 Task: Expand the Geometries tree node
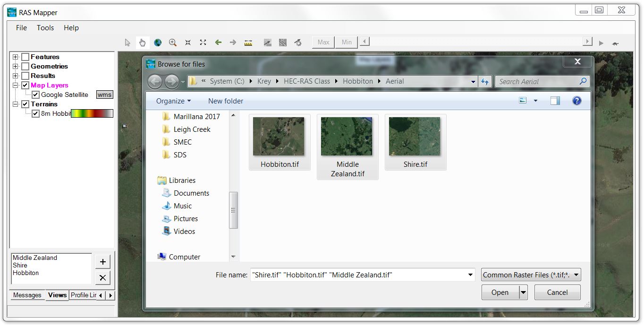coord(16,66)
